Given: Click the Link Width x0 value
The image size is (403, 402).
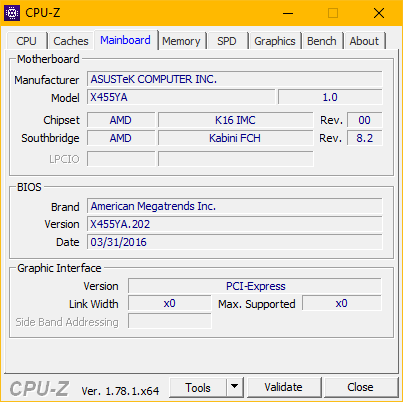Looking at the screenshot, I should [170, 304].
